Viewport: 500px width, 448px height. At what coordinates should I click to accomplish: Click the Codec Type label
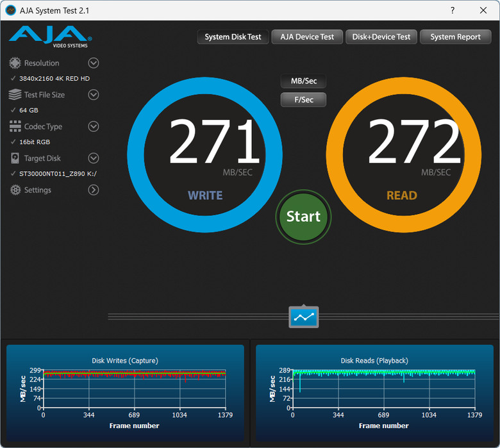tap(43, 127)
